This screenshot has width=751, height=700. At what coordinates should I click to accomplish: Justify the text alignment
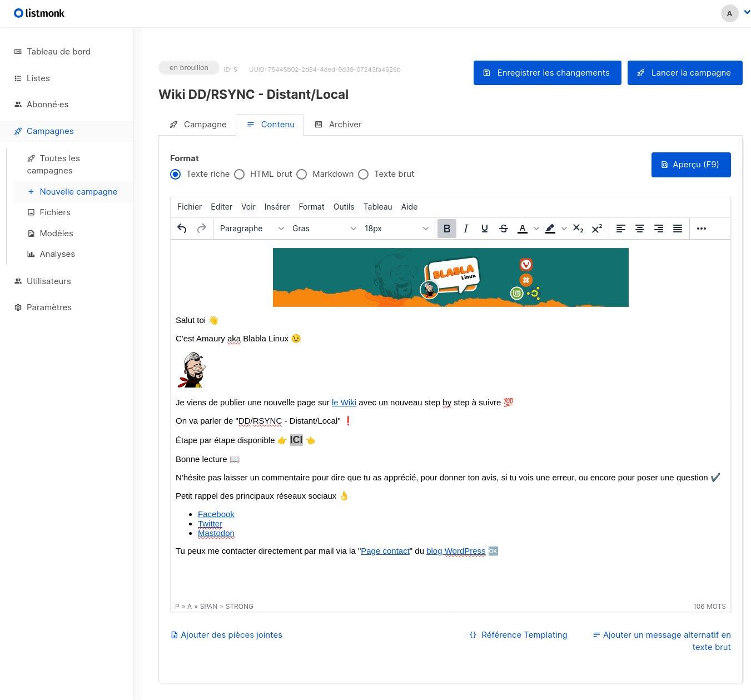coord(678,229)
